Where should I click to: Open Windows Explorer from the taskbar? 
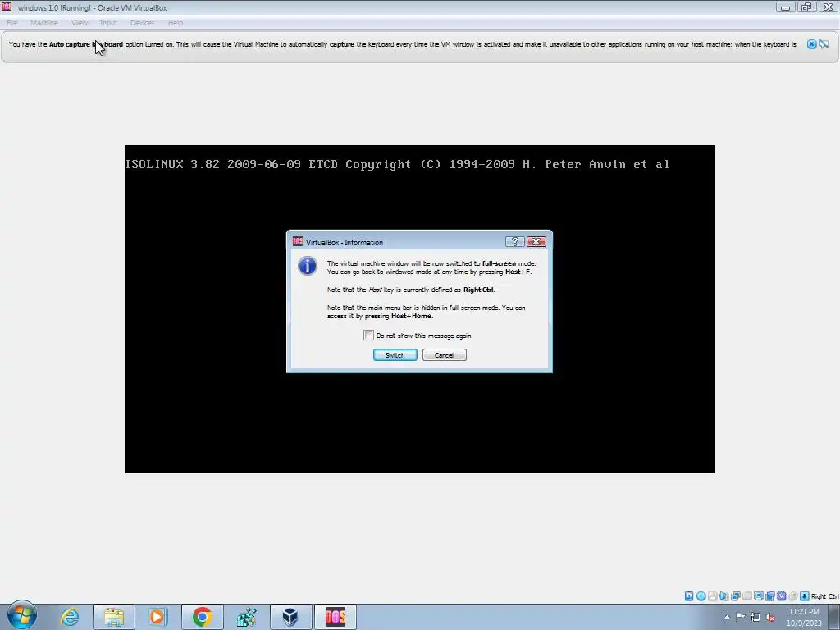113,617
